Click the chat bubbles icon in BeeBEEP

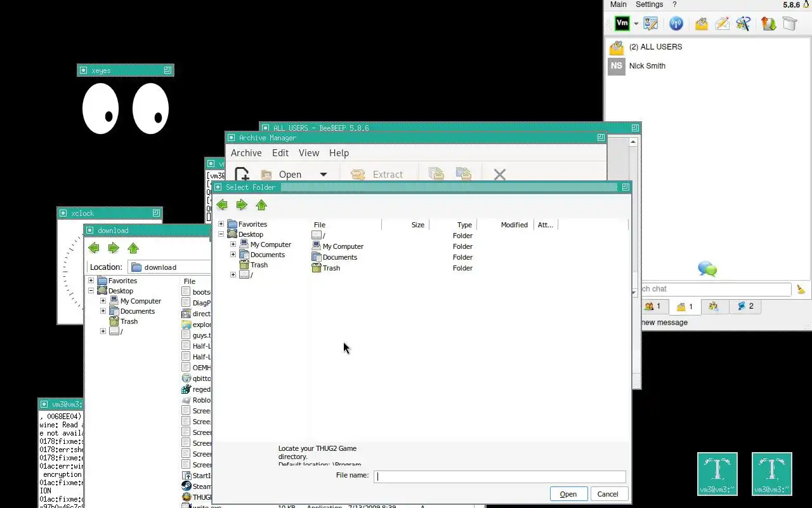click(x=707, y=269)
